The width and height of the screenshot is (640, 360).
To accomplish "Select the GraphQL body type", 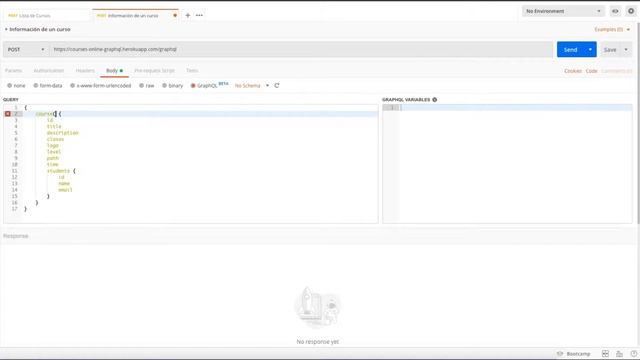I will coord(204,86).
